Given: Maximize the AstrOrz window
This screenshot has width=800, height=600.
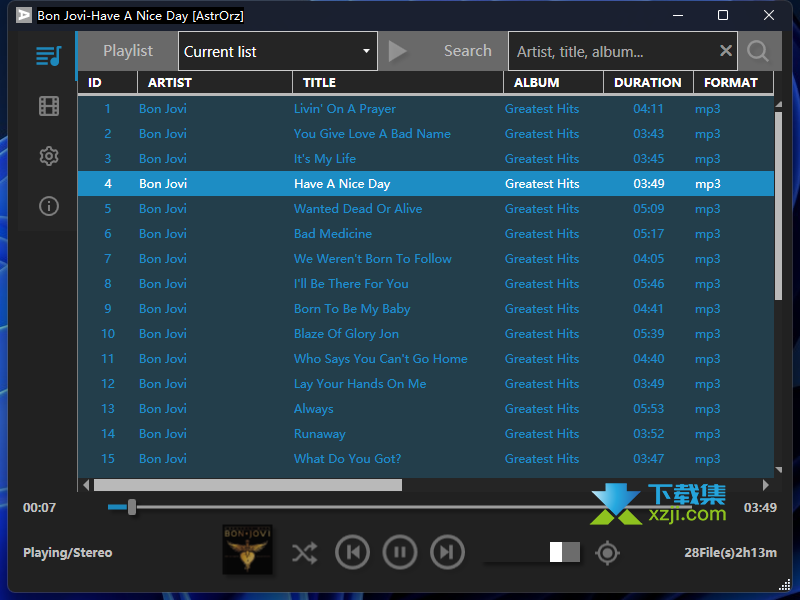Looking at the screenshot, I should (x=723, y=15).
